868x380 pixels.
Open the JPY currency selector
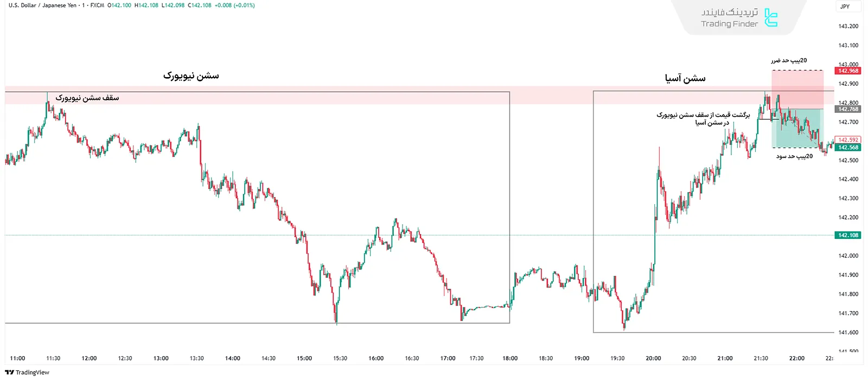tap(845, 7)
